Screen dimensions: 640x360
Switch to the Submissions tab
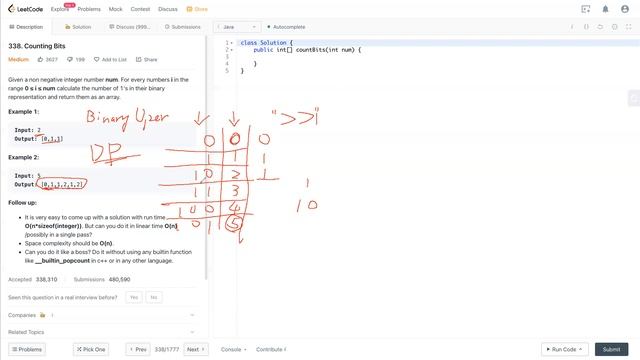(x=182, y=27)
